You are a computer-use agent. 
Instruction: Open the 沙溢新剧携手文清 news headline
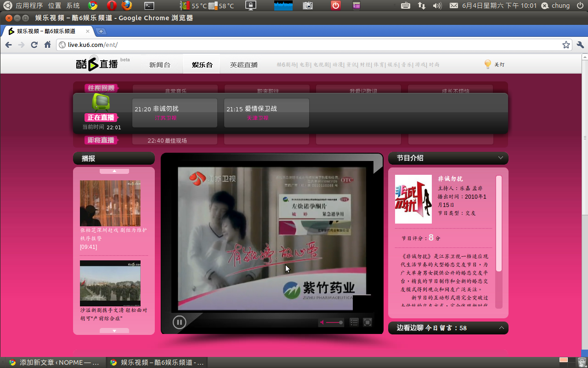(113, 314)
